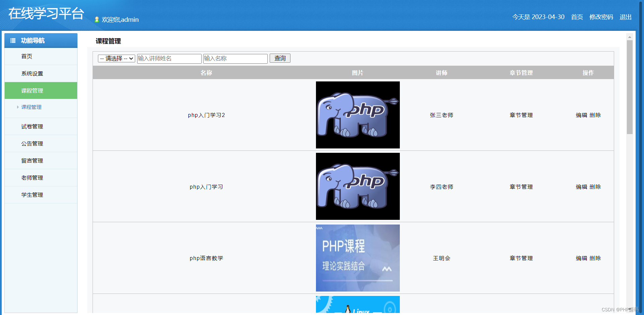Click the date text 今天是 2023-04-30
Image resolution: width=644 pixels, height=315 pixels.
(x=538, y=17)
